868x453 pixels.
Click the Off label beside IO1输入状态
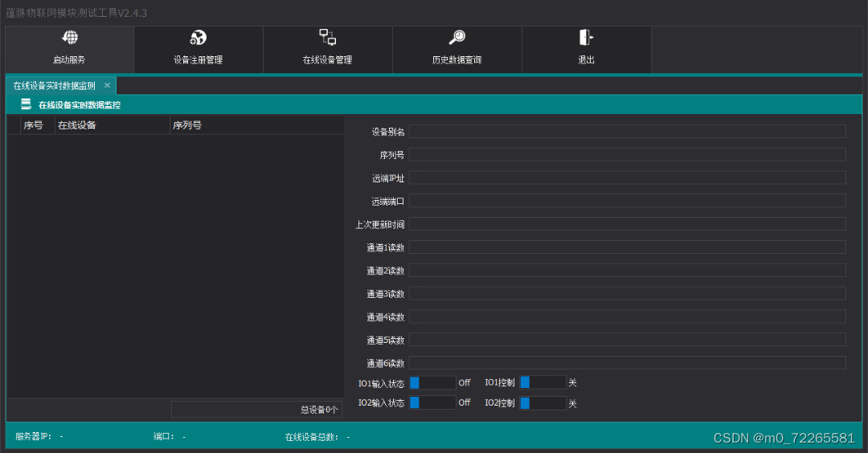(465, 383)
